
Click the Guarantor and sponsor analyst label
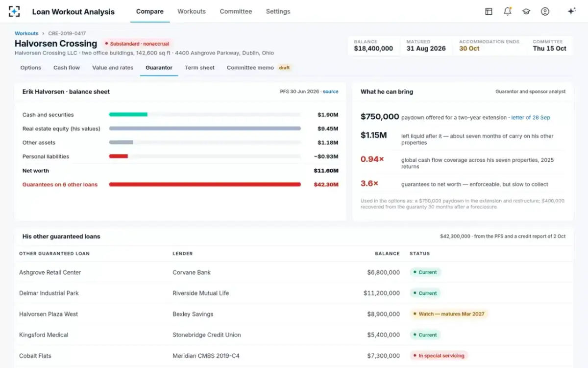coord(530,92)
